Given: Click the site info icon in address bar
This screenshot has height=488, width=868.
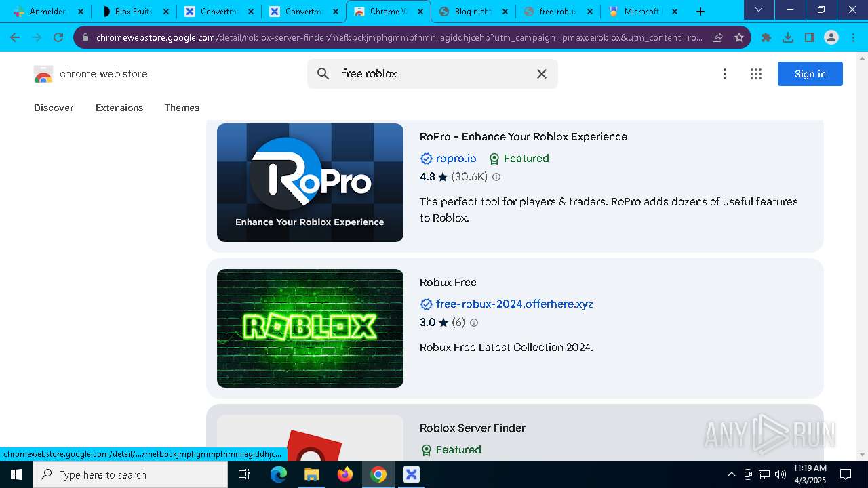Looking at the screenshot, I should (x=85, y=37).
